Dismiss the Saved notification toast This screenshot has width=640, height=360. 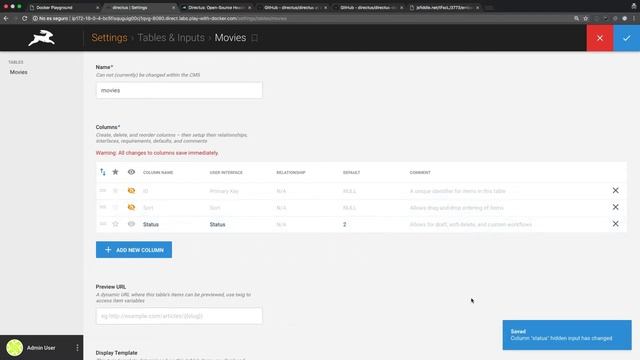click(x=567, y=335)
